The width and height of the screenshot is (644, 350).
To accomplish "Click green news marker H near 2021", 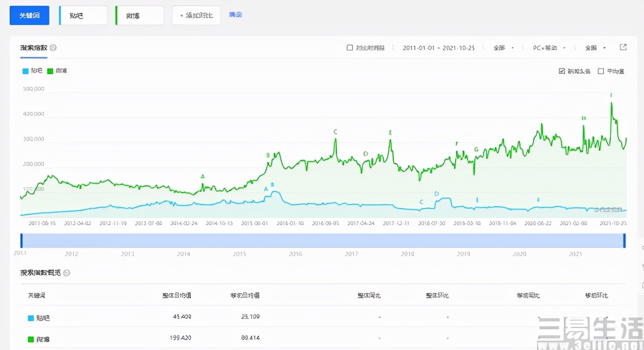I will coord(583,118).
